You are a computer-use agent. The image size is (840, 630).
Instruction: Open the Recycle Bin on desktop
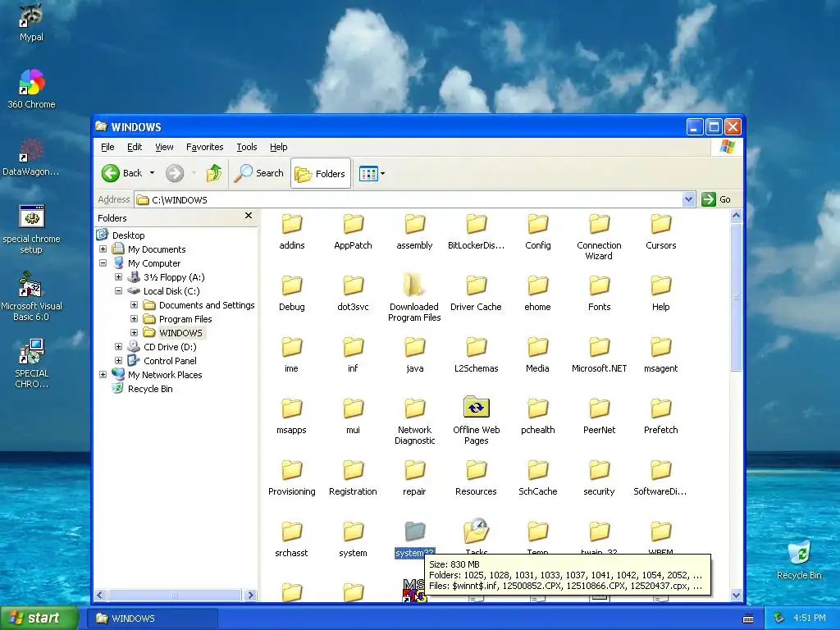(799, 559)
